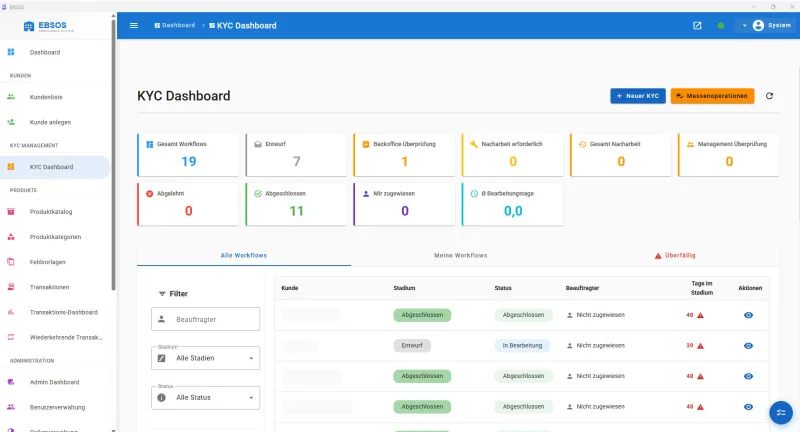Click the In Bearbeitung status chip

[x=522, y=346]
